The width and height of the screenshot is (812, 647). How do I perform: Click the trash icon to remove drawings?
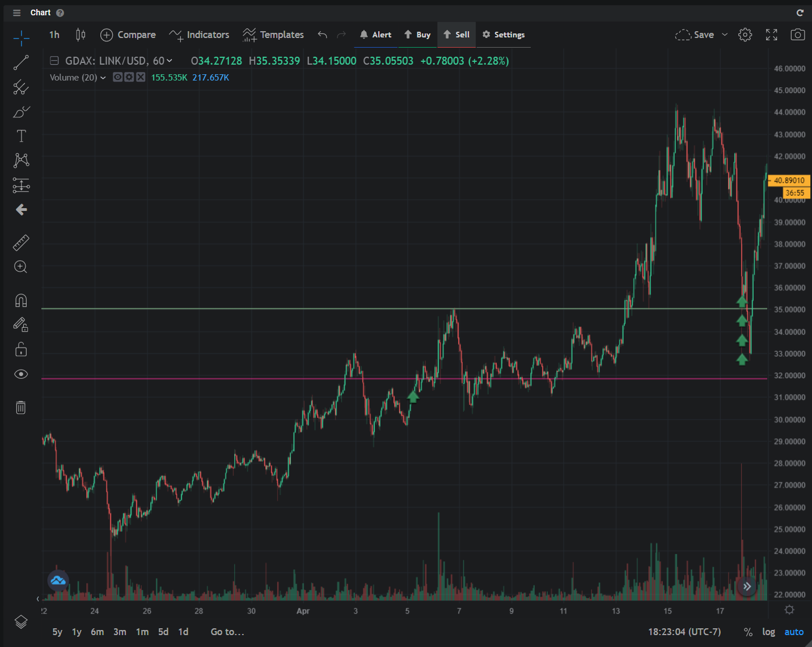tap(21, 407)
